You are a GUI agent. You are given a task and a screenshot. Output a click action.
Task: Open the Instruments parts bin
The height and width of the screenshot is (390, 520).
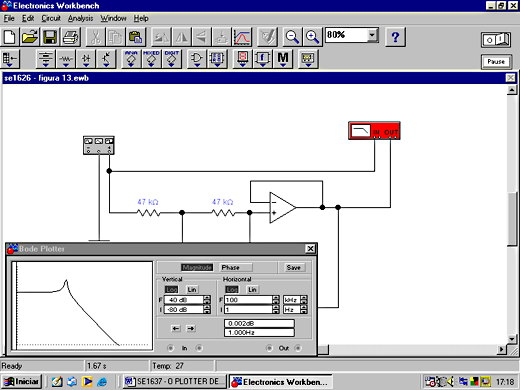coord(308,59)
